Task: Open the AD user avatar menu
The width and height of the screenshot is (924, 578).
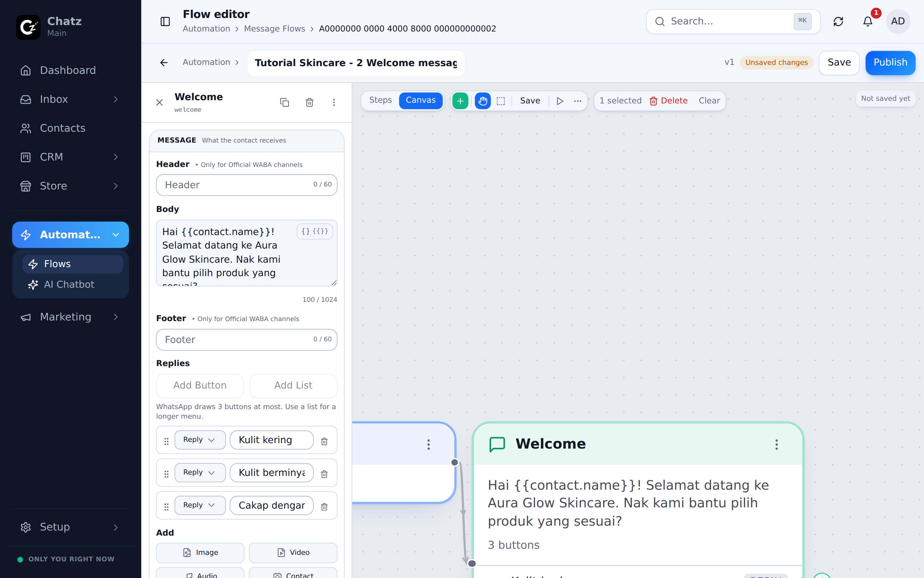Action: point(898,22)
